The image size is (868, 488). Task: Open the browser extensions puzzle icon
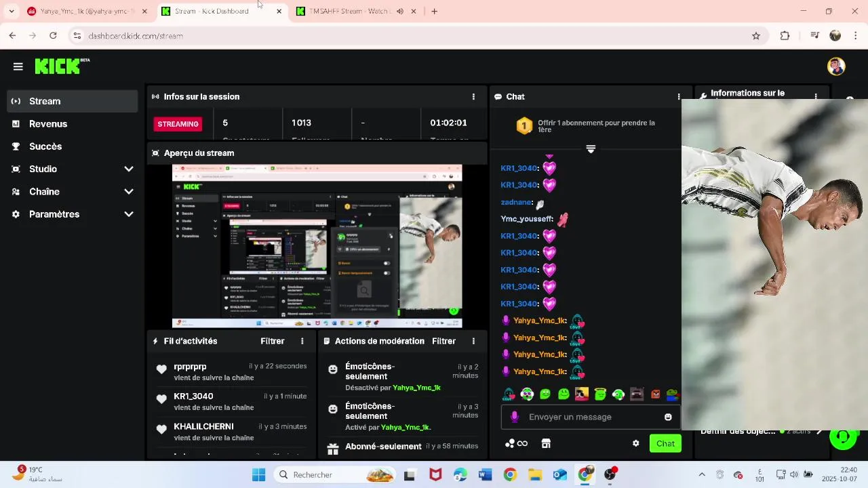coord(785,36)
